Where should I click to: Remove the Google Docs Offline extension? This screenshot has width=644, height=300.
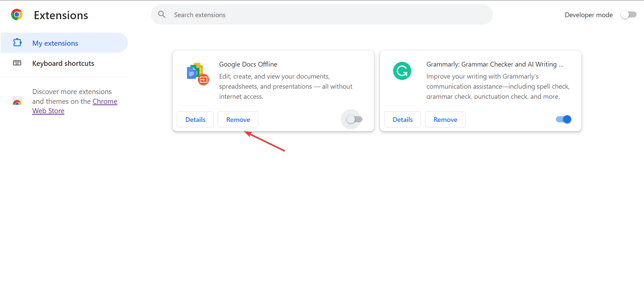tap(238, 119)
